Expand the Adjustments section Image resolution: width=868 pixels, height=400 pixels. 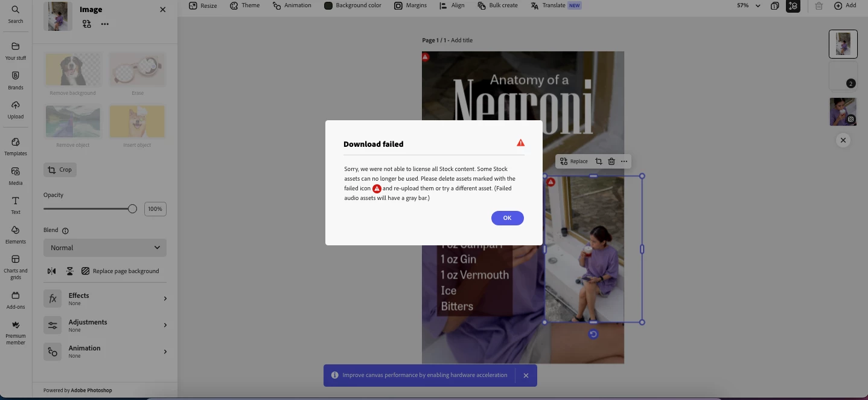105,325
